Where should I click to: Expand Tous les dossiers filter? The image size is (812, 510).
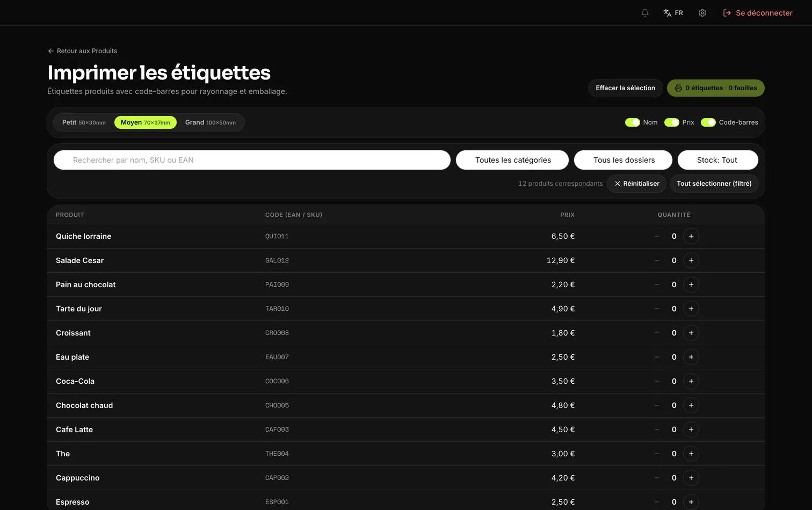tap(623, 160)
